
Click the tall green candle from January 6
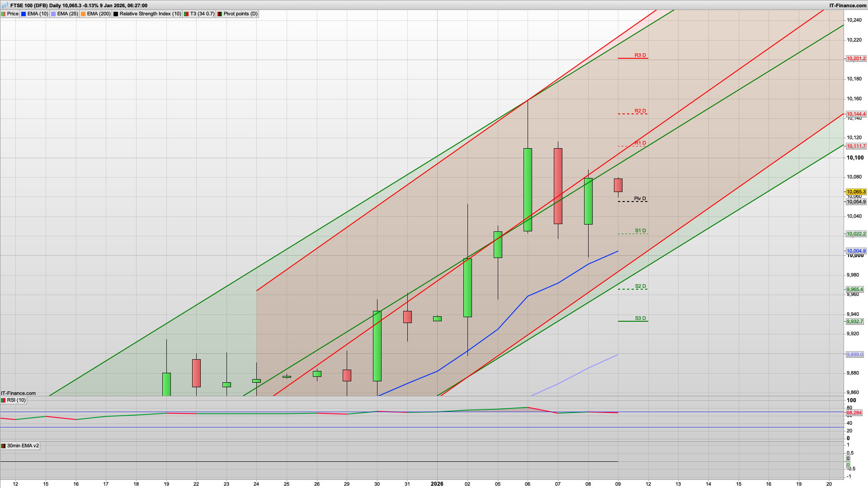528,190
